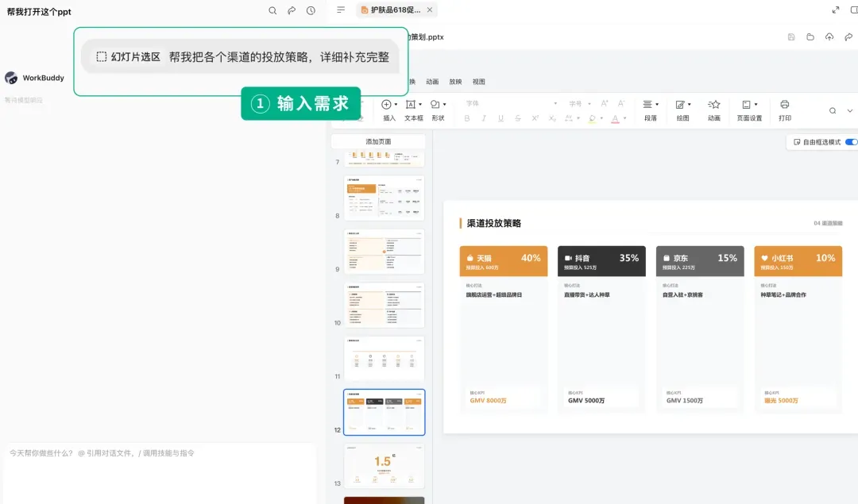Pick the highlight color marker

(x=592, y=118)
